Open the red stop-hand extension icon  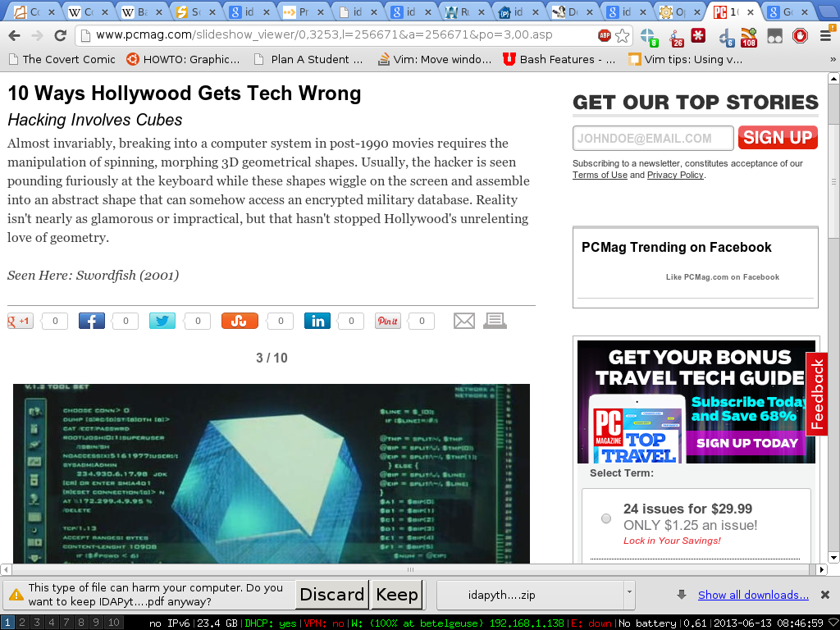coord(800,36)
